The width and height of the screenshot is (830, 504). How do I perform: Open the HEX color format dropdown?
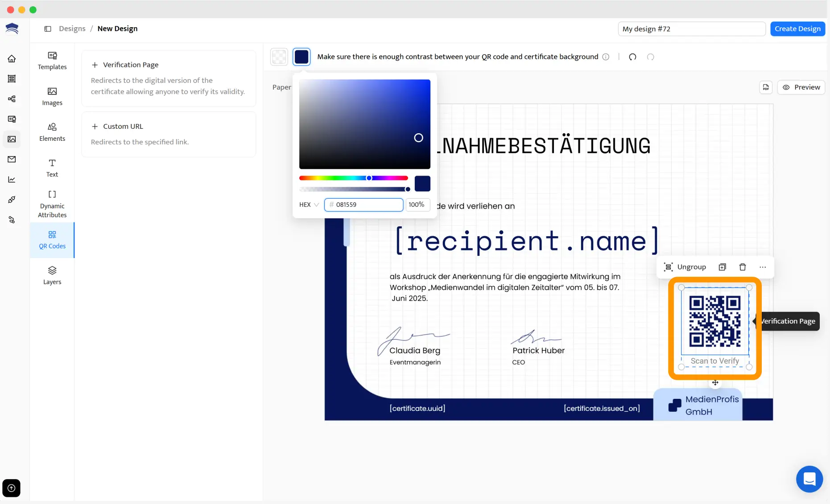[308, 205]
